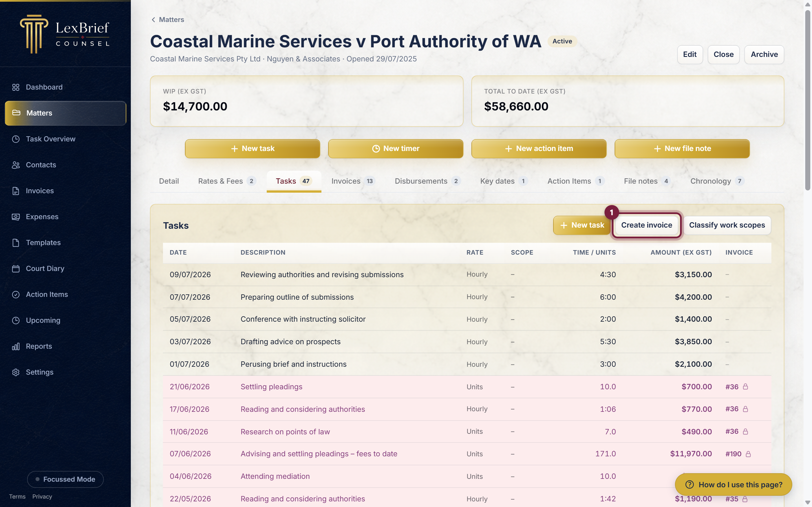
Task: Open Contacts via the people icon
Action: point(16,165)
